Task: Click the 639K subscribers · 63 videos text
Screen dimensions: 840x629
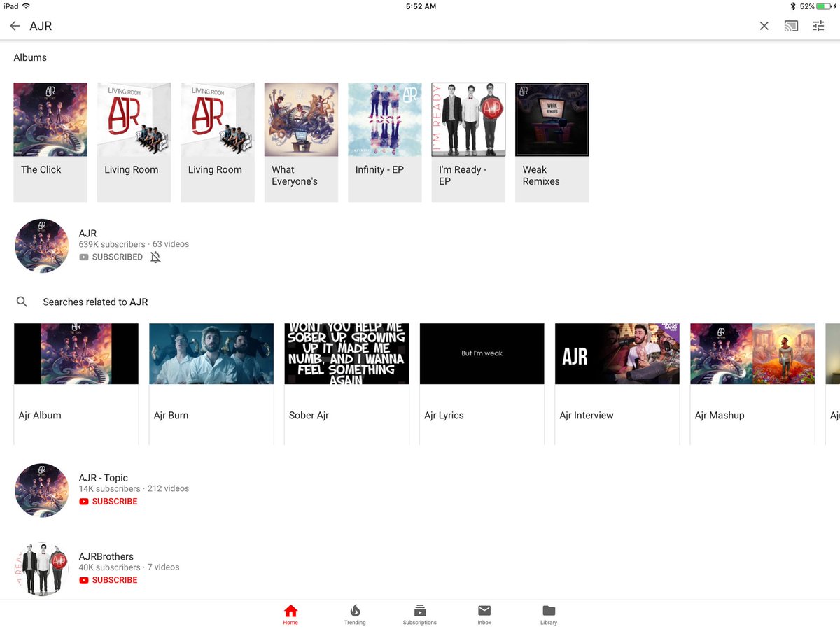Action: coord(134,244)
